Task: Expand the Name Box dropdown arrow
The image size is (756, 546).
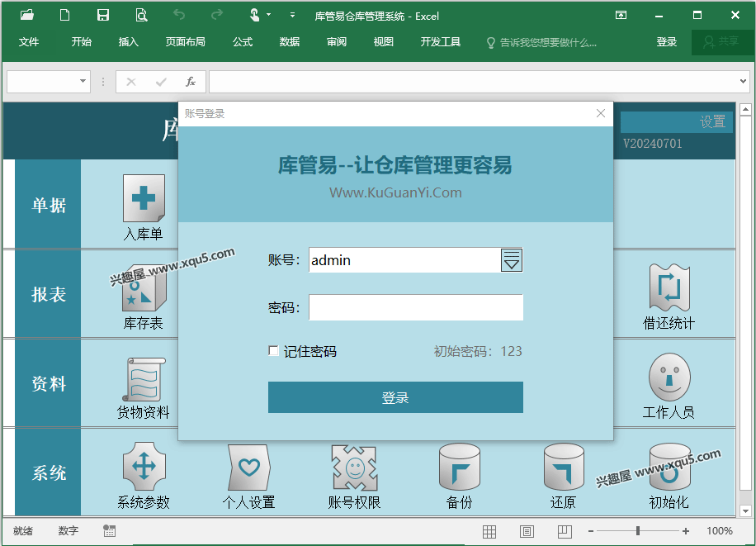Action: (x=83, y=81)
